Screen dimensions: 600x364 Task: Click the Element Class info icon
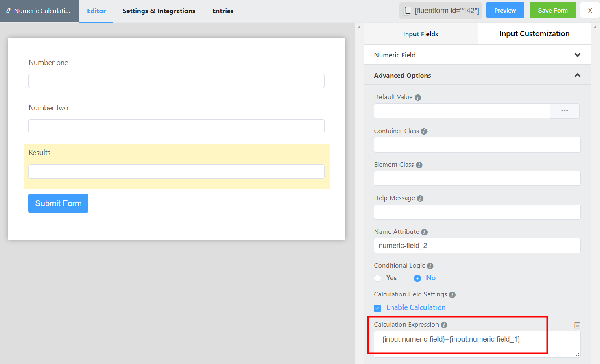tap(419, 165)
